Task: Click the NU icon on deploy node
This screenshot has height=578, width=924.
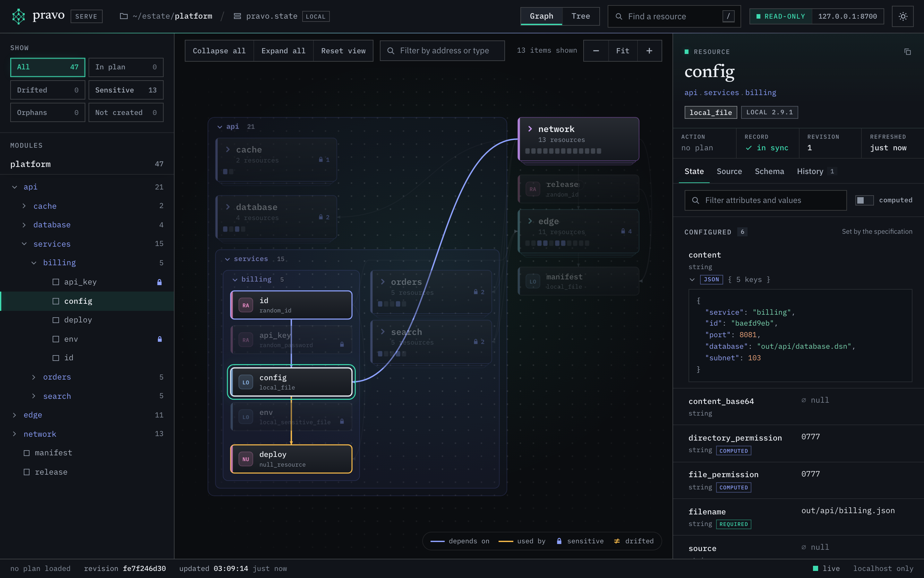Action: click(245, 459)
